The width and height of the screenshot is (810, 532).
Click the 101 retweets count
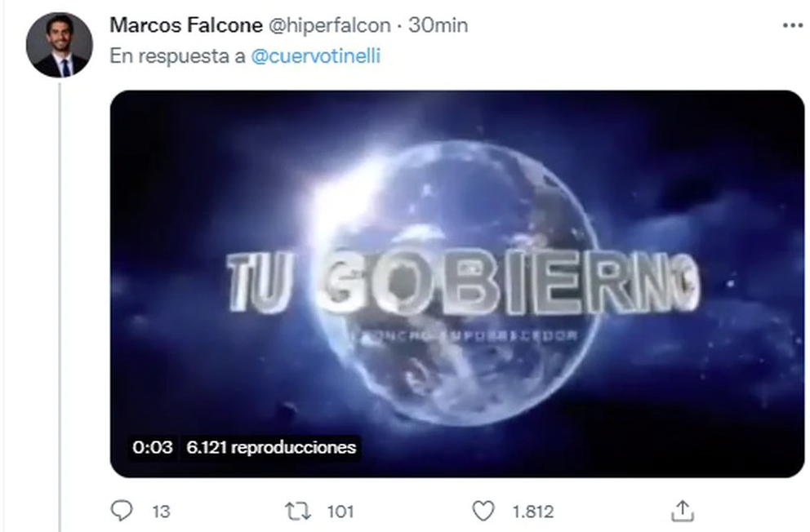point(340,512)
